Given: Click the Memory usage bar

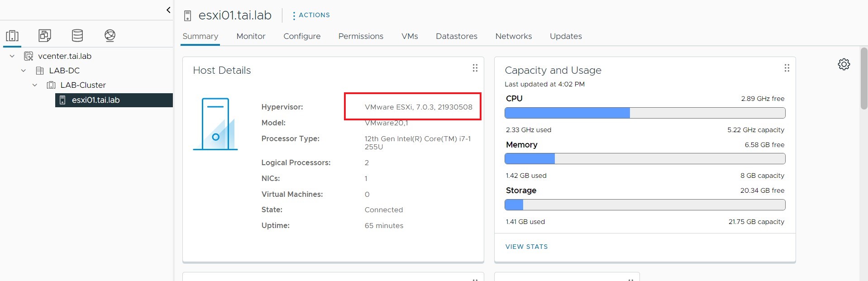Looking at the screenshot, I should (645, 159).
